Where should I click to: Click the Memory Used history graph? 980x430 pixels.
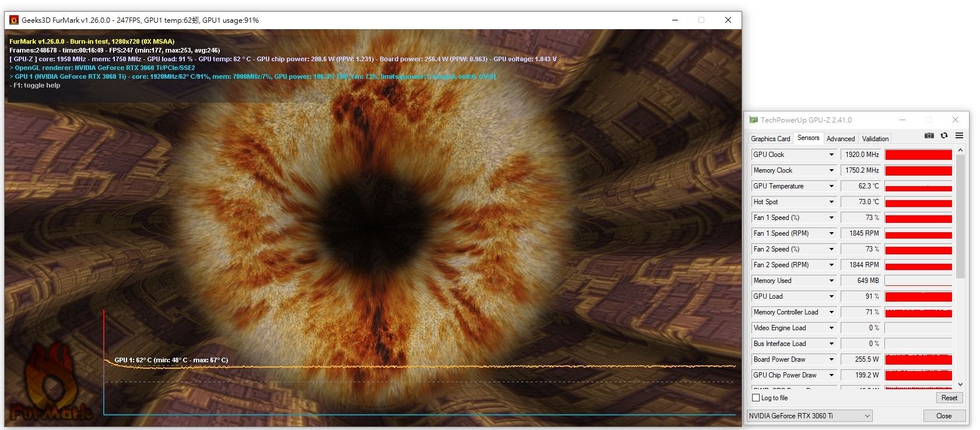coord(918,281)
